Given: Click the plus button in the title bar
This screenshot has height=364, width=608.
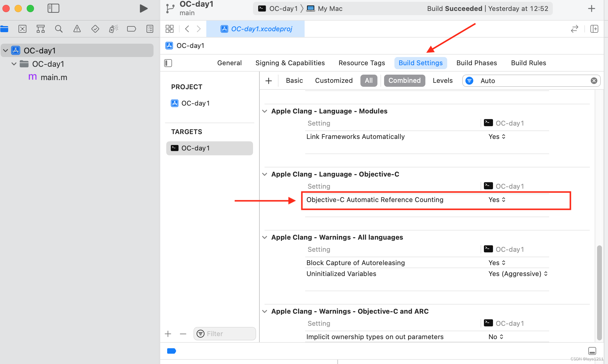Looking at the screenshot, I should tap(592, 8).
